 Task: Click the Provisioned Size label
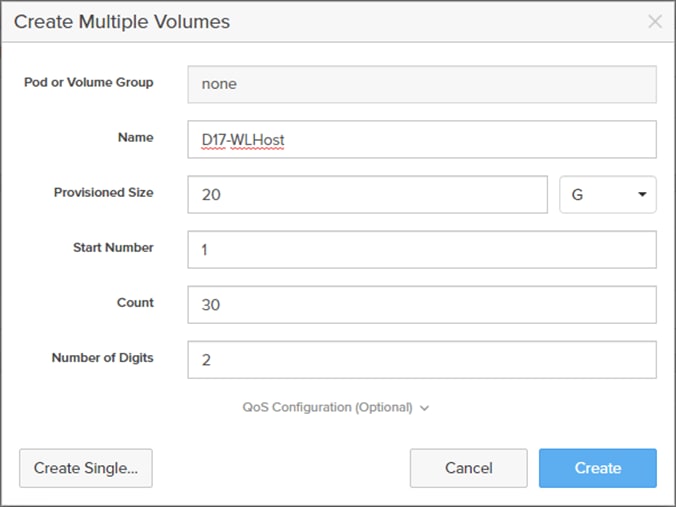[x=103, y=192]
